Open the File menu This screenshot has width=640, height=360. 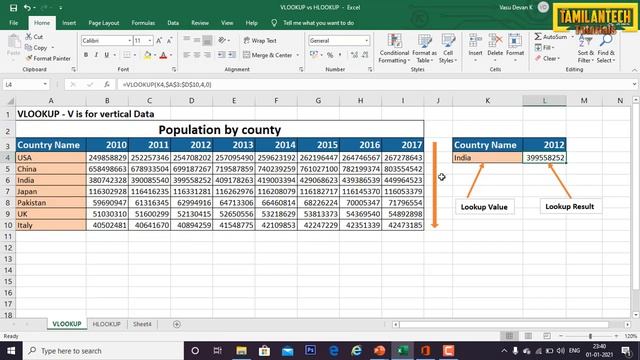click(x=13, y=23)
